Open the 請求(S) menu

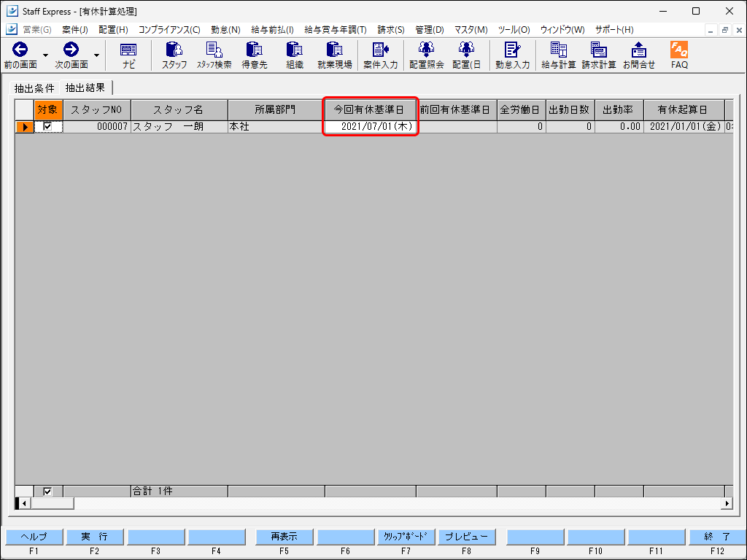click(391, 29)
